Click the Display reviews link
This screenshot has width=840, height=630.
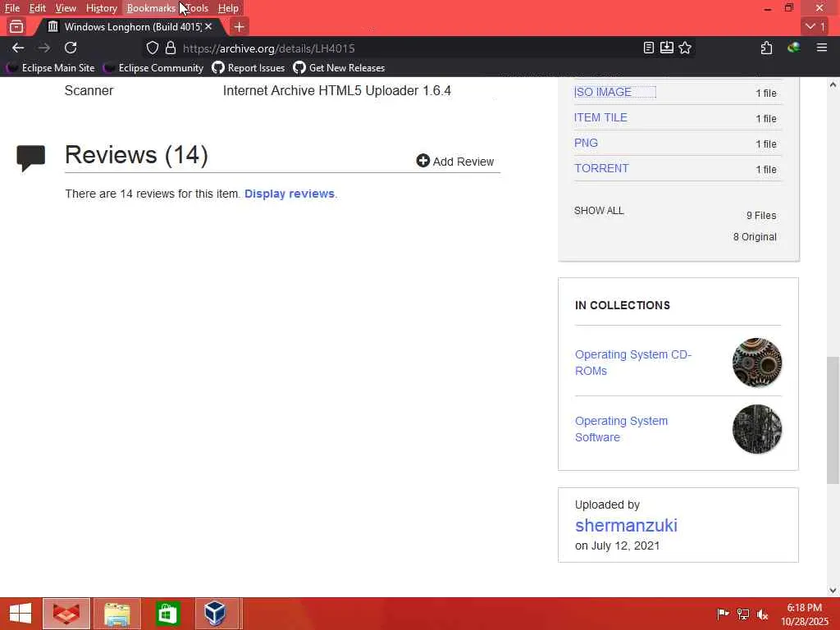[x=290, y=194]
